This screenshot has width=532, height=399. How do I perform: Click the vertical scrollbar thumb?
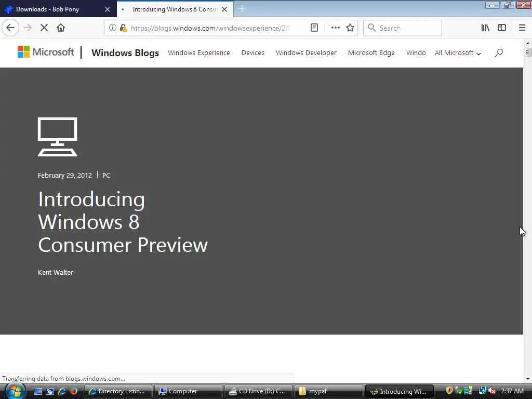point(528,52)
